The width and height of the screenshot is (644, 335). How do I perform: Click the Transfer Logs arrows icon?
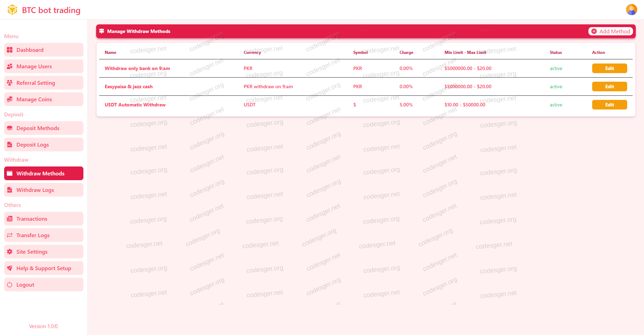(x=10, y=235)
